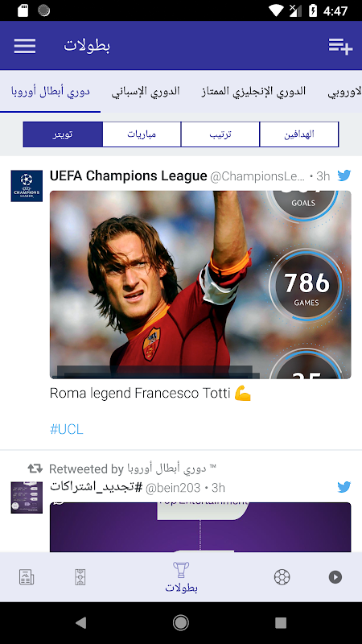Open the football matches icon in bottom bar
The height and width of the screenshot is (644, 362).
pos(282,577)
